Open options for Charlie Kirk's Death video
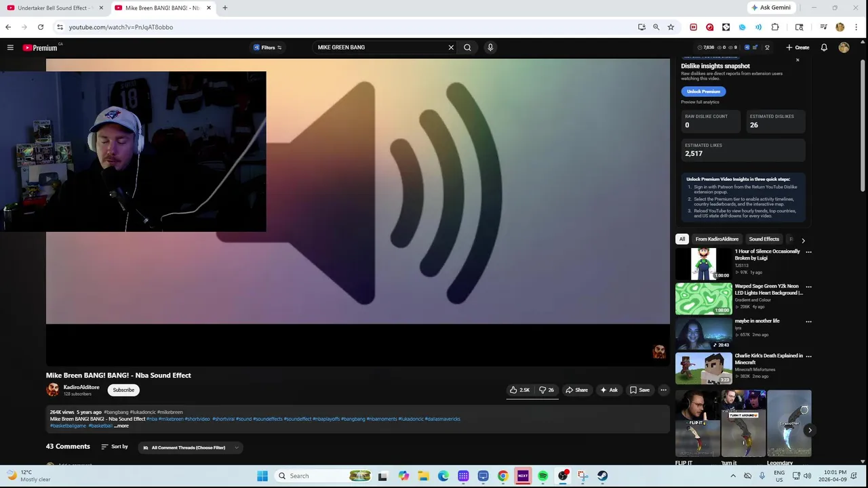The width and height of the screenshot is (868, 488). tap(808, 356)
